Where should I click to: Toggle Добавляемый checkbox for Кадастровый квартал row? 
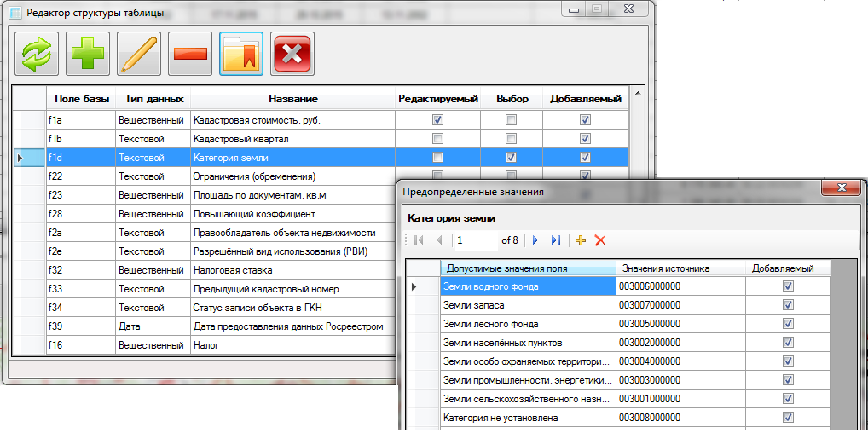[x=585, y=138]
